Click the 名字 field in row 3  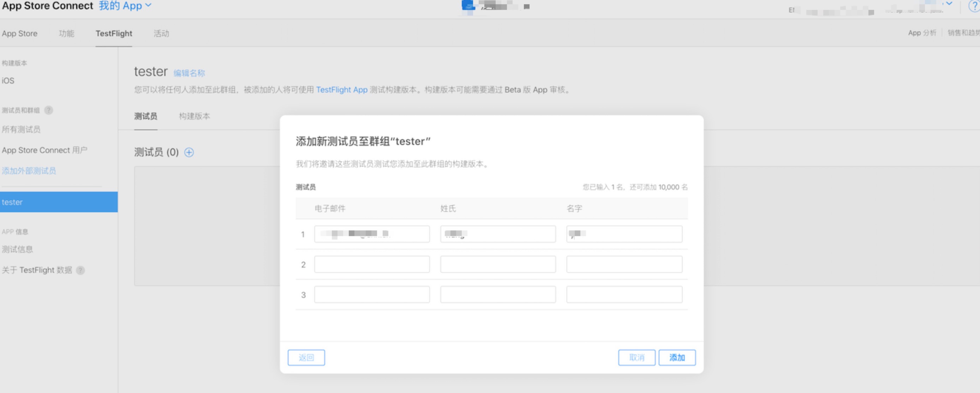point(624,294)
